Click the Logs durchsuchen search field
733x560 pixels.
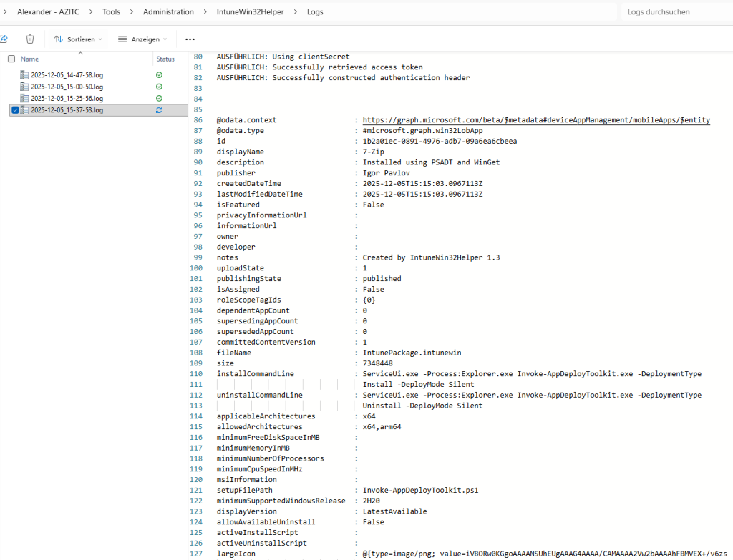(x=673, y=12)
